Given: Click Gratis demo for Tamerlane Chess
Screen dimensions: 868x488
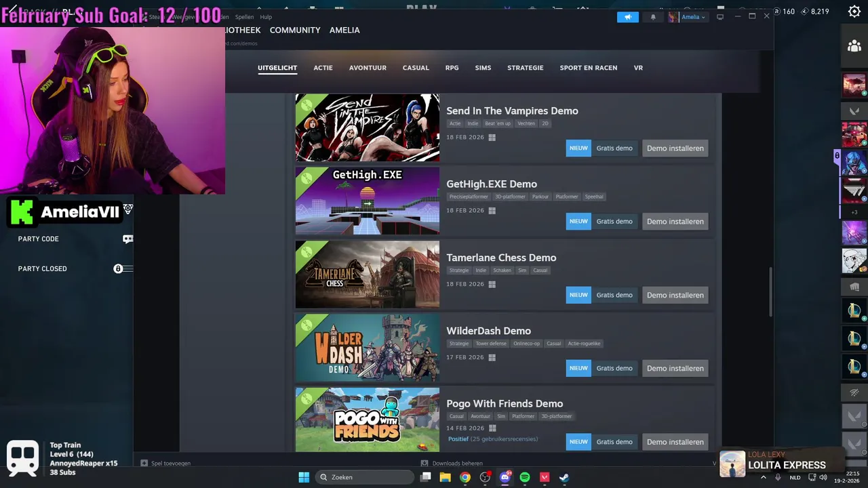Looking at the screenshot, I should pos(614,295).
